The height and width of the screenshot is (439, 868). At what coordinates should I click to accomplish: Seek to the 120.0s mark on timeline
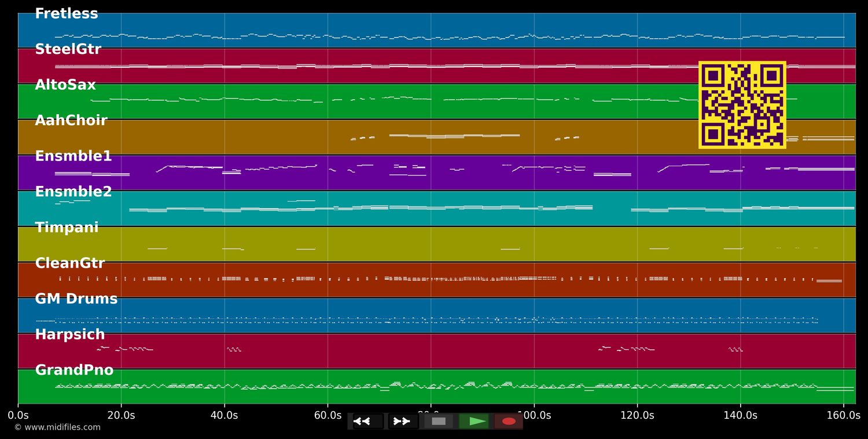pyautogui.click(x=637, y=415)
